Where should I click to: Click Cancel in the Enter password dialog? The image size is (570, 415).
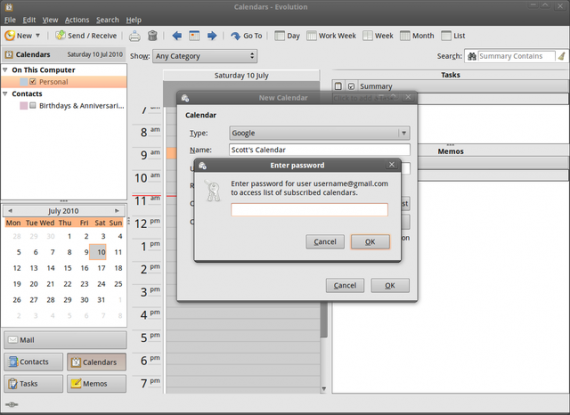point(325,242)
